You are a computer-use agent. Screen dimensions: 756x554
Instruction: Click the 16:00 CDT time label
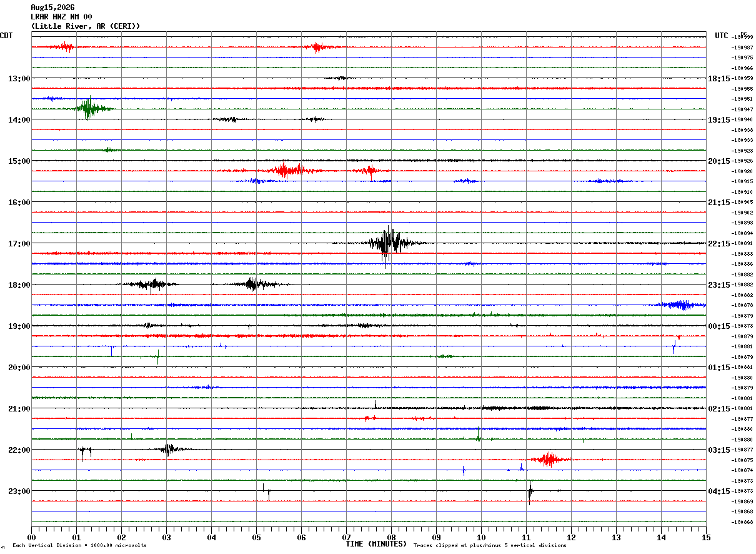(19, 202)
